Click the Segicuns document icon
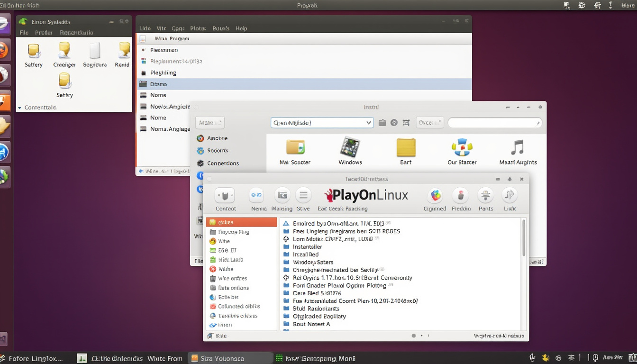 95,50
